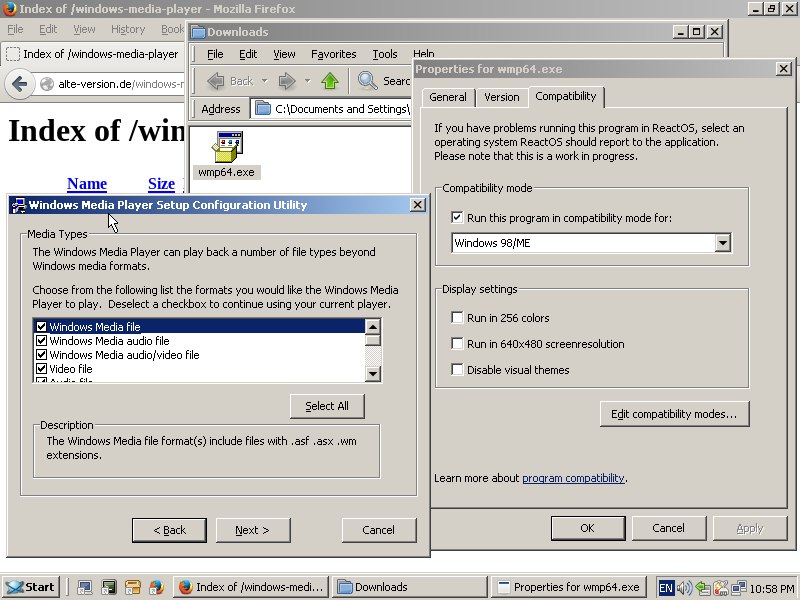Uncheck 'Windows Media audio file' checkbox
The width and height of the screenshot is (800, 600).
click(41, 340)
